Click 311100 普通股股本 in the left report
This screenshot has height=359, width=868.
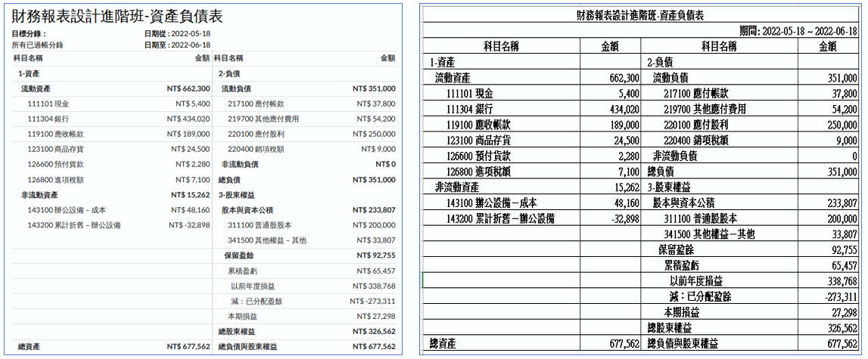260,225
